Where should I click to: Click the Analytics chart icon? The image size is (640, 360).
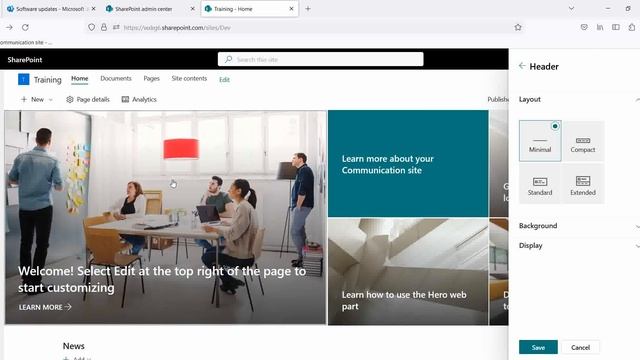(125, 99)
